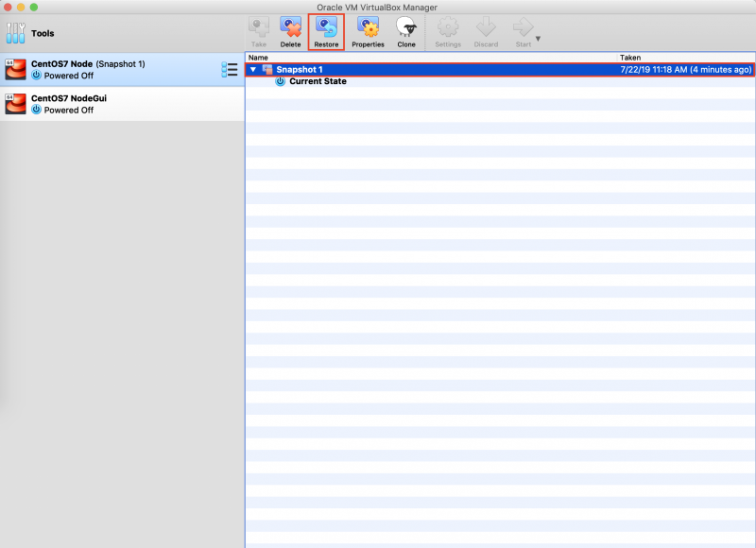Open snapshot Properties
The height and width of the screenshot is (548, 756).
[368, 32]
